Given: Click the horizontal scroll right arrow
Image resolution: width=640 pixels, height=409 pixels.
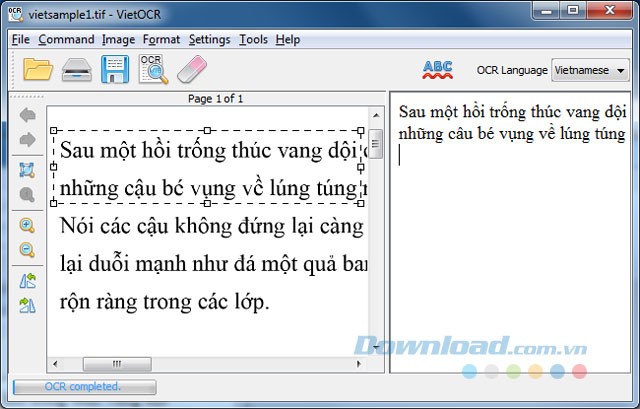Looking at the screenshot, I should 359,364.
